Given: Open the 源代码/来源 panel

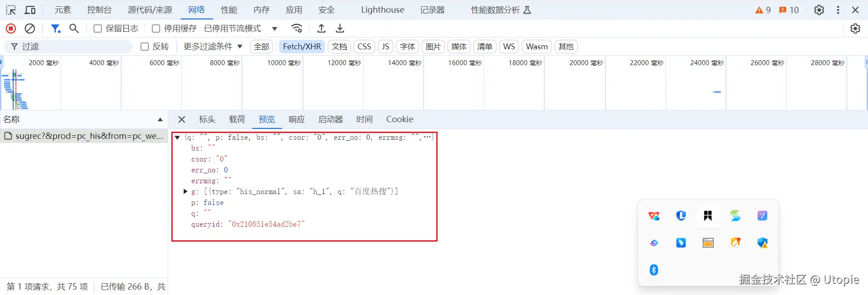Looking at the screenshot, I should click(150, 10).
